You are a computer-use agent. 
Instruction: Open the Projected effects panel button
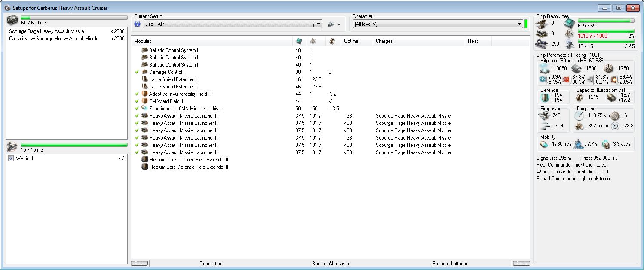tap(450, 264)
